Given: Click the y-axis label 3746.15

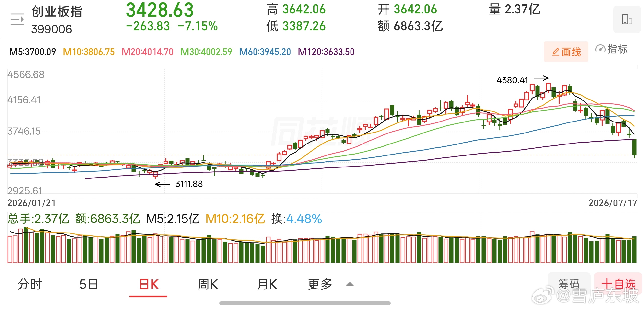Looking at the screenshot, I should click(x=24, y=131).
